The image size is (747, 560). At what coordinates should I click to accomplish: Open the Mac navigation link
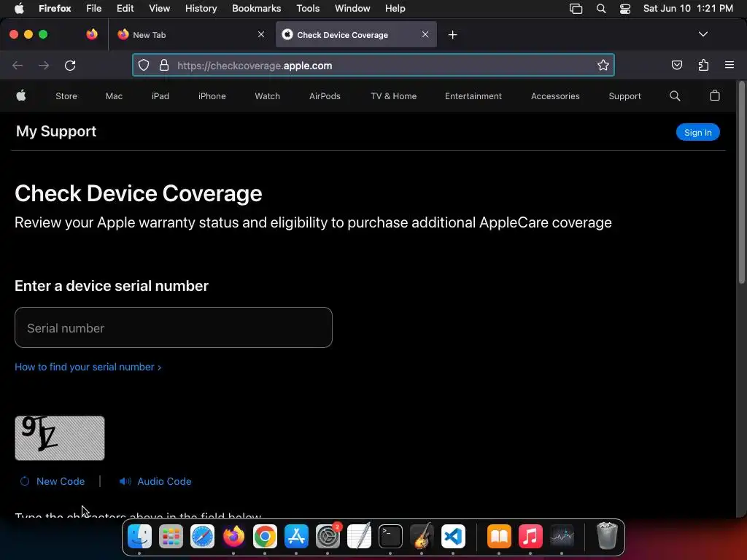point(114,96)
